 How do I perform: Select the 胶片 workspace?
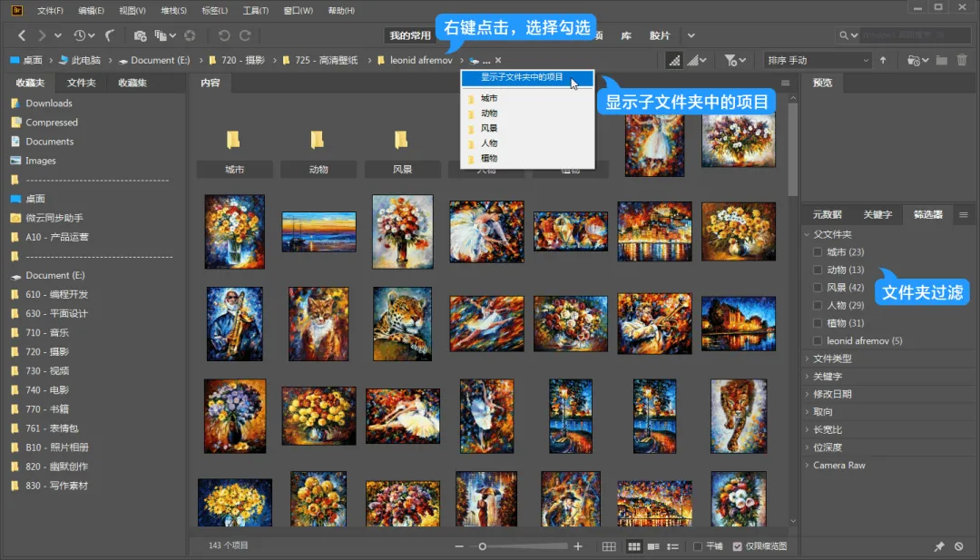coord(660,35)
